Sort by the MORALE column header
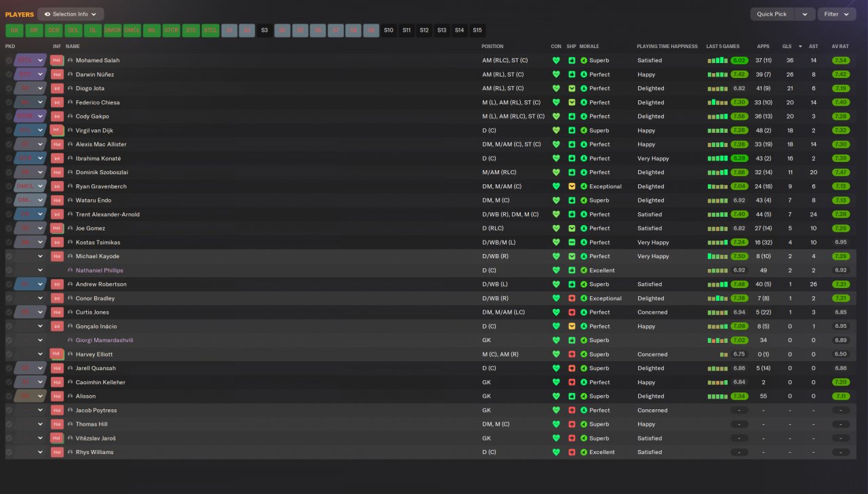Screen dimensions: 868x494 [x=590, y=46]
